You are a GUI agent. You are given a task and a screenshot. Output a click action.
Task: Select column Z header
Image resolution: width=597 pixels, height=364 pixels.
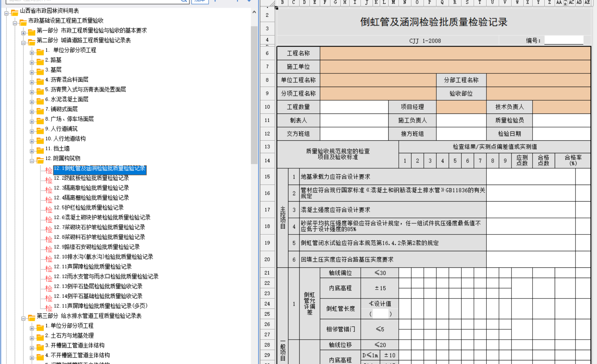549,3
